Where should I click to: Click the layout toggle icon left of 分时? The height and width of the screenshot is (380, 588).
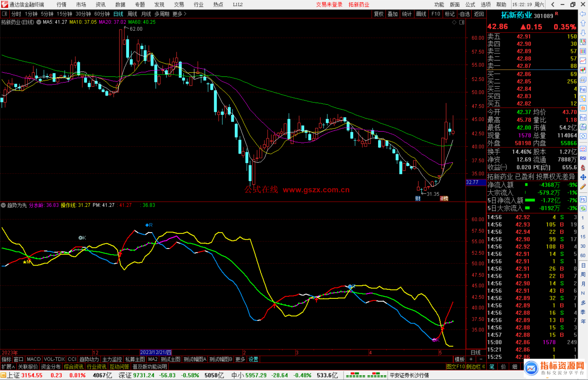coord(5,14)
